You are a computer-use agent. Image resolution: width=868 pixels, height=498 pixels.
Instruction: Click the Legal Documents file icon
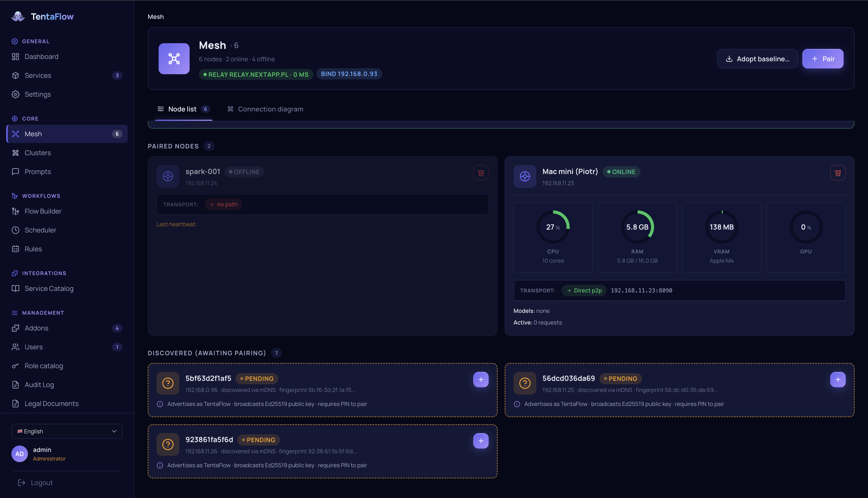click(x=16, y=403)
